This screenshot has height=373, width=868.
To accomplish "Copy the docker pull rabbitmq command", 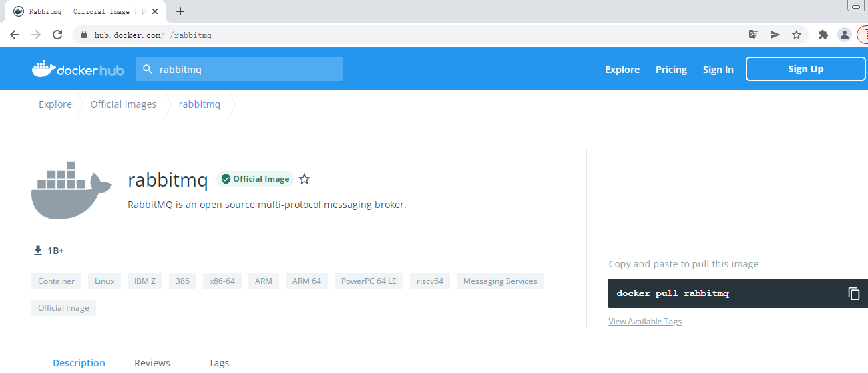I will 853,293.
